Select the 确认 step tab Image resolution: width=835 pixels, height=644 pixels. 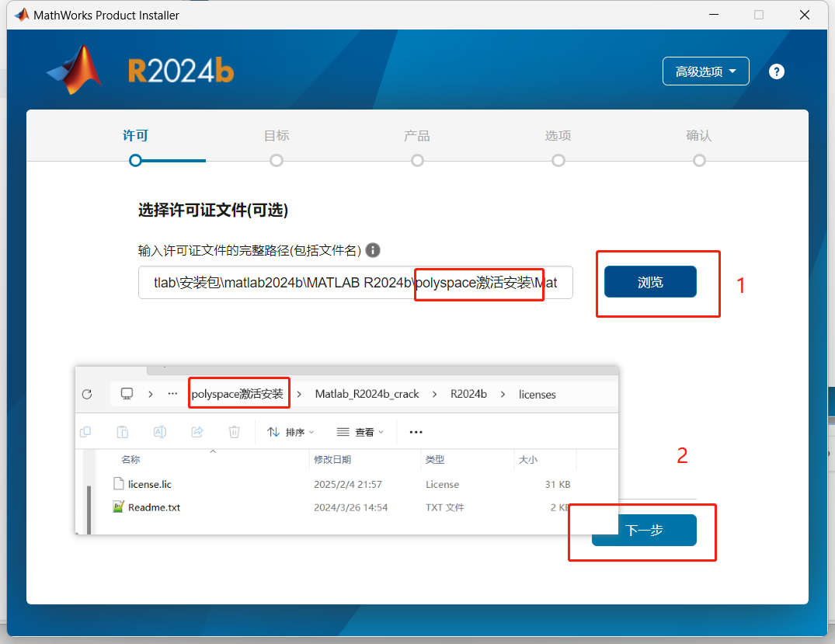coord(698,136)
